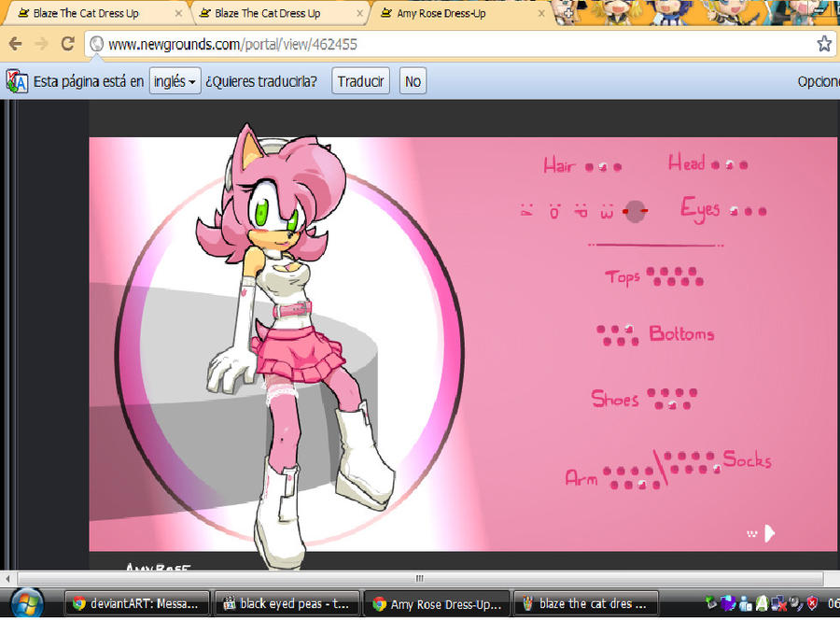Dismiss translation by clicking the 'No' button
The image size is (840, 620).
(x=413, y=81)
